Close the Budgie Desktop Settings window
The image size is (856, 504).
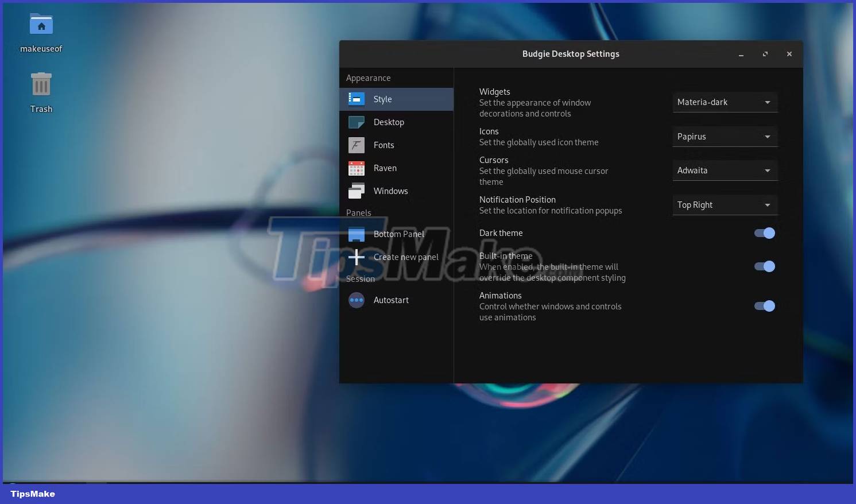click(x=789, y=54)
